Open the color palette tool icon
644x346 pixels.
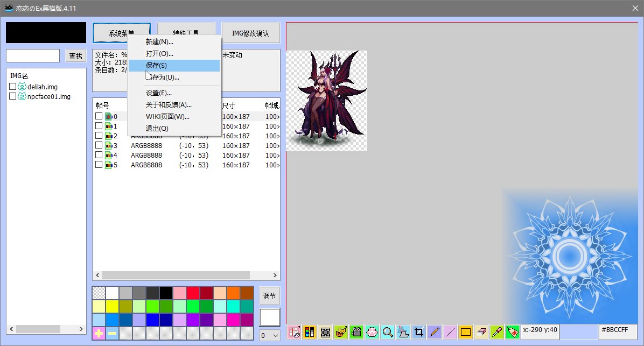[310, 332]
